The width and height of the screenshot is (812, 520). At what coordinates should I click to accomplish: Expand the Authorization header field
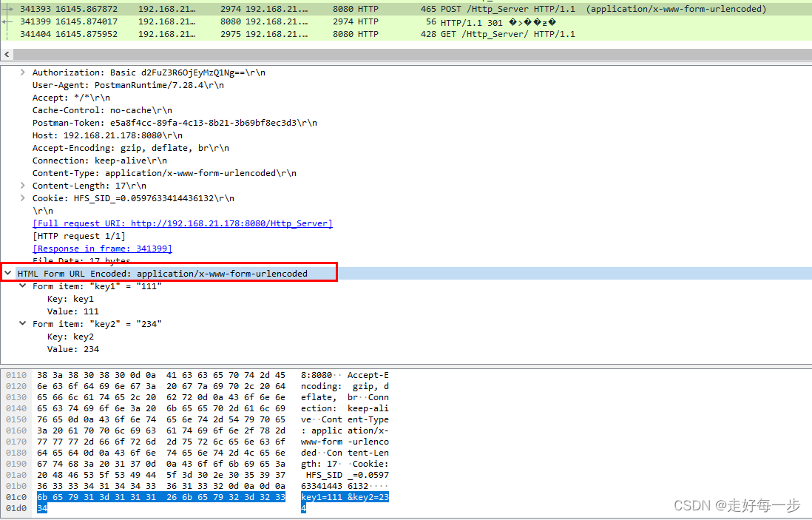point(22,72)
